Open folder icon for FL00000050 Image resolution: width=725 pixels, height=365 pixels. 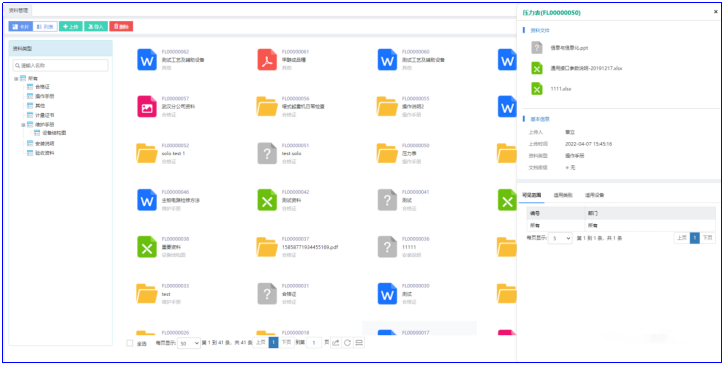(387, 154)
